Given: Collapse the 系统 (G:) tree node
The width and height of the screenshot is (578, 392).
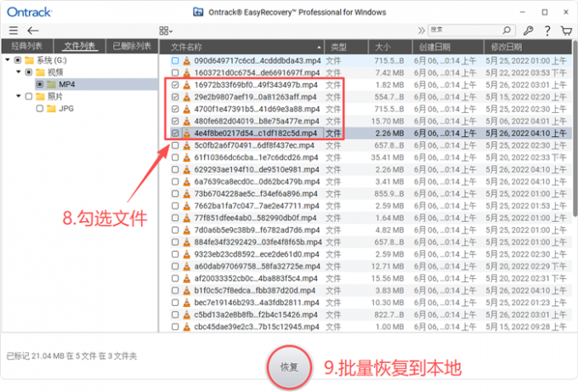Looking at the screenshot, I should (8, 60).
